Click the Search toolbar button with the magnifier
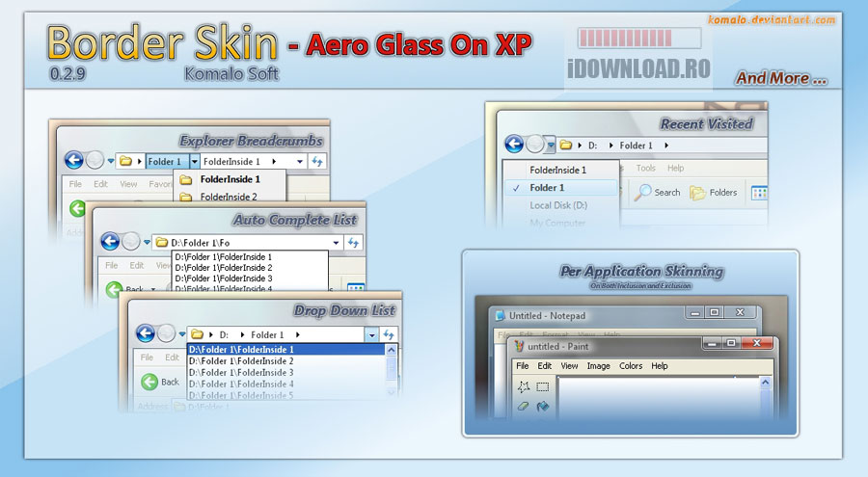This screenshot has width=868, height=477. 658,192
